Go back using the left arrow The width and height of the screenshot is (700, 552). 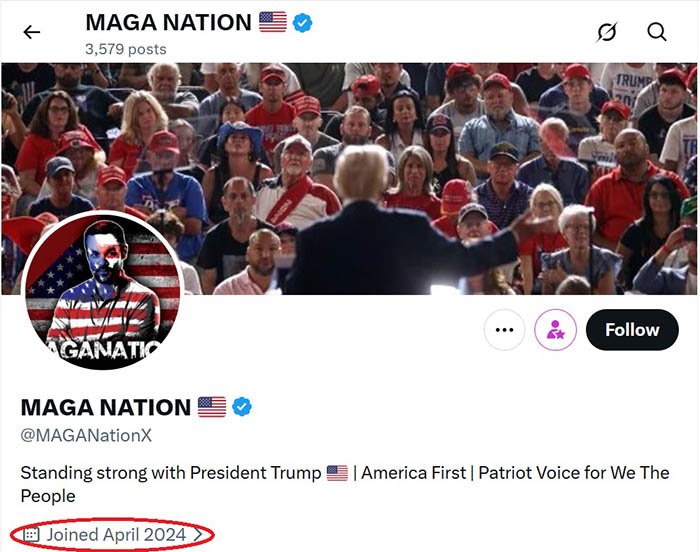click(32, 32)
